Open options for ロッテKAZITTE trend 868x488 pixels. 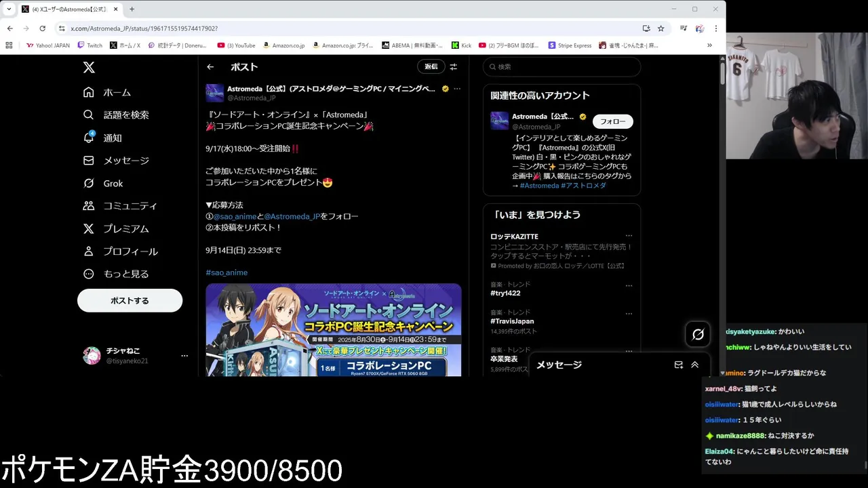tap(629, 237)
